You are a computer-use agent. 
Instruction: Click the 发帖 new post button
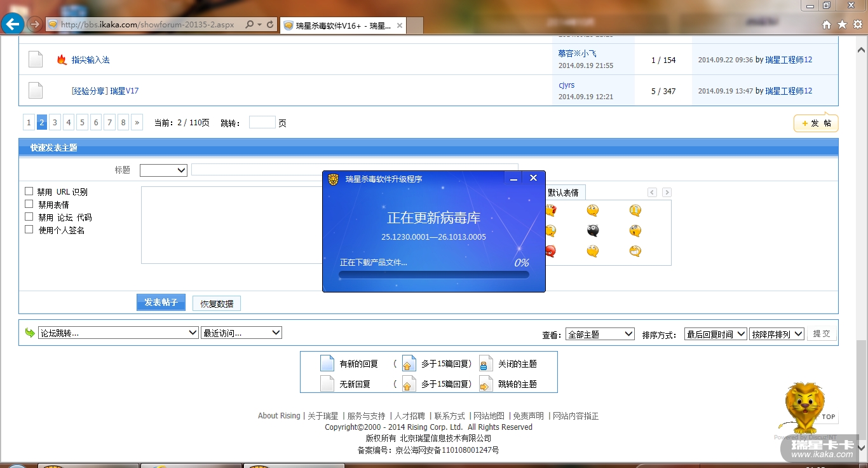816,123
